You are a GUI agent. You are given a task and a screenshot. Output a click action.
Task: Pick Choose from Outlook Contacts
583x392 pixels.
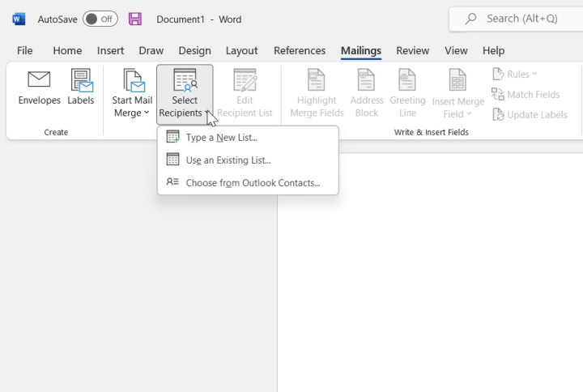point(252,183)
